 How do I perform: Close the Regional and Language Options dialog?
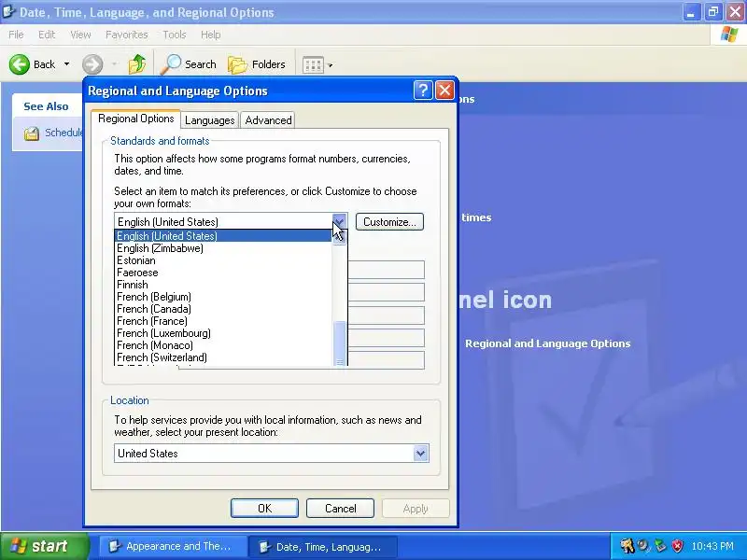click(x=445, y=90)
